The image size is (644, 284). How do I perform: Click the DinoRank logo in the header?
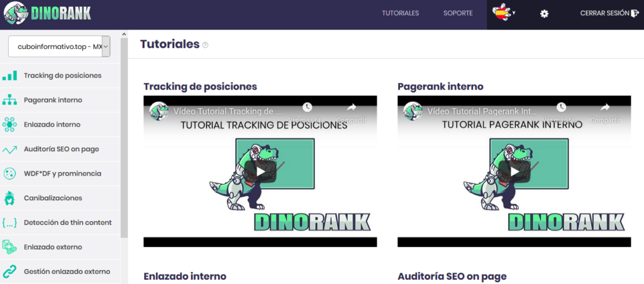[47, 13]
